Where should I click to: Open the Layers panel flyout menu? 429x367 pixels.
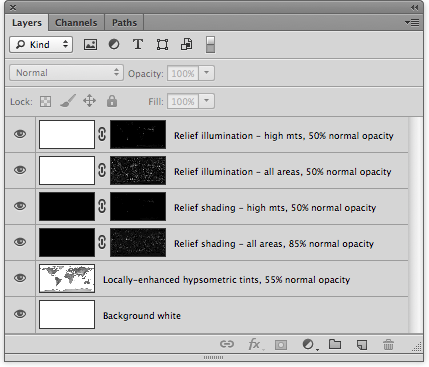click(412, 22)
